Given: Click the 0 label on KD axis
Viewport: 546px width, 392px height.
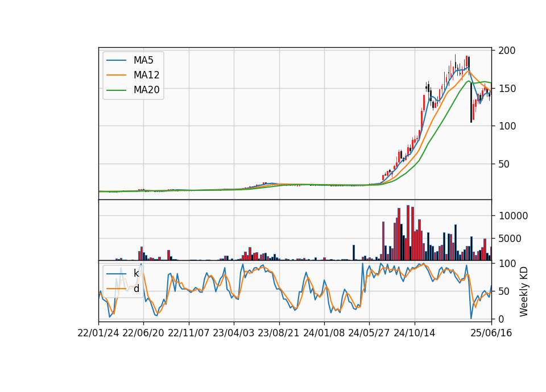Looking at the screenshot, I should [501, 319].
